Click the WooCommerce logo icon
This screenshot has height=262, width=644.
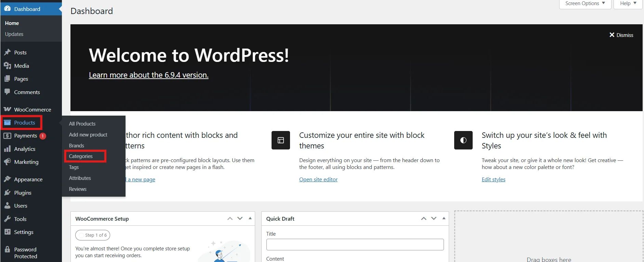[7, 109]
